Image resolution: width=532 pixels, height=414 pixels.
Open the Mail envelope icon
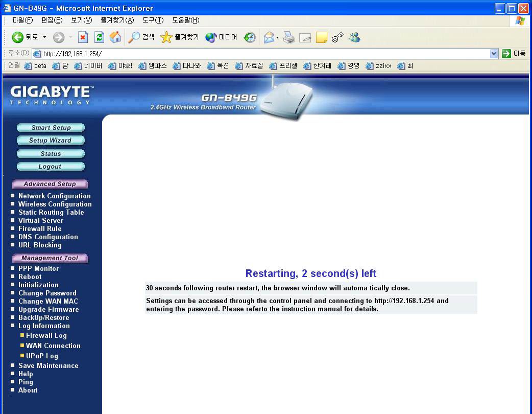269,37
